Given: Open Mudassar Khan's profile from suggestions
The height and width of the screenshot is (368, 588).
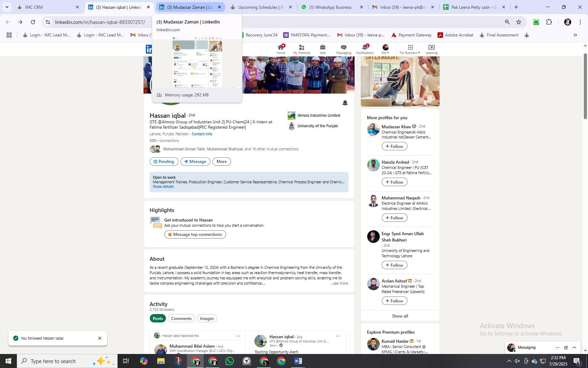Looking at the screenshot, I should tap(396, 127).
